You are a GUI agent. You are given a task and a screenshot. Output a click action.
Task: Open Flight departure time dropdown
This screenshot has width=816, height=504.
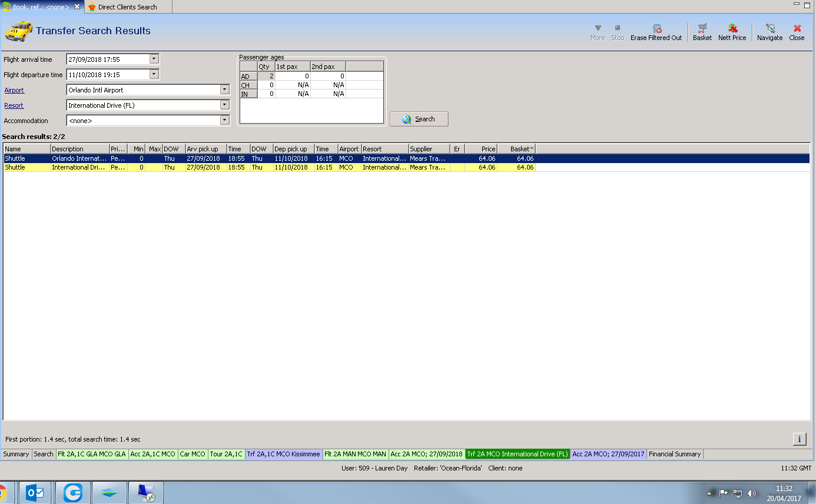pos(154,74)
